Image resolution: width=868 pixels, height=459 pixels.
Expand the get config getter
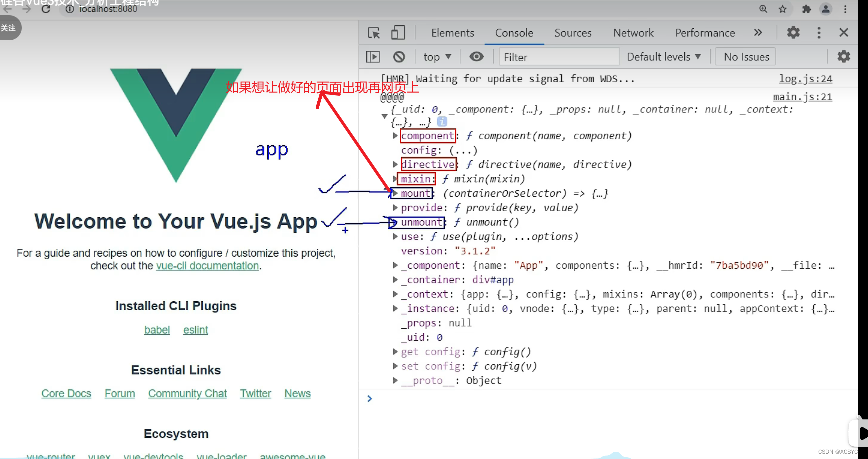coord(395,352)
